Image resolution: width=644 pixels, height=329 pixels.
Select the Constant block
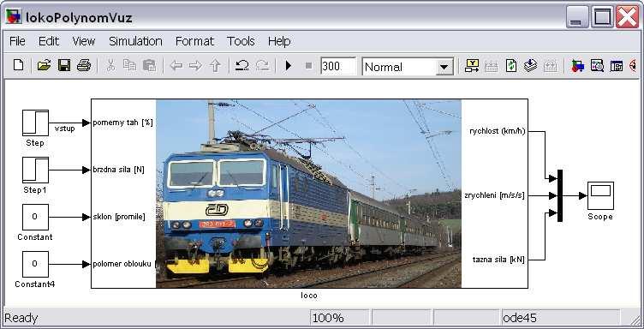(35, 217)
